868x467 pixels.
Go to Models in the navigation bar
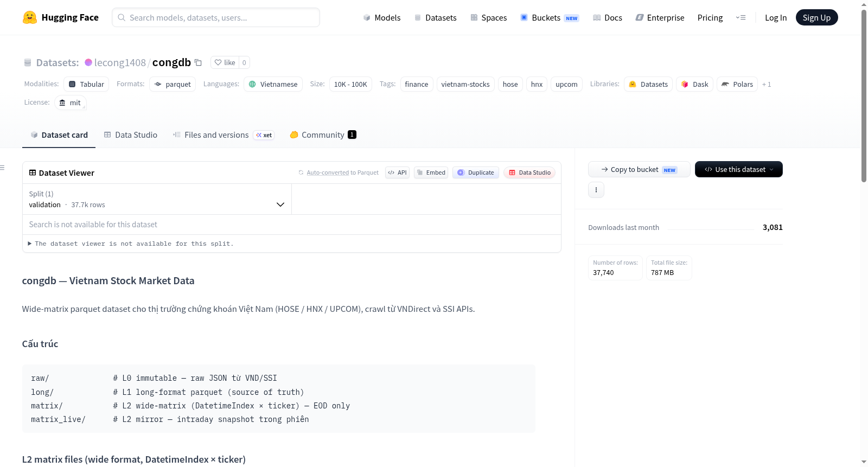382,17
